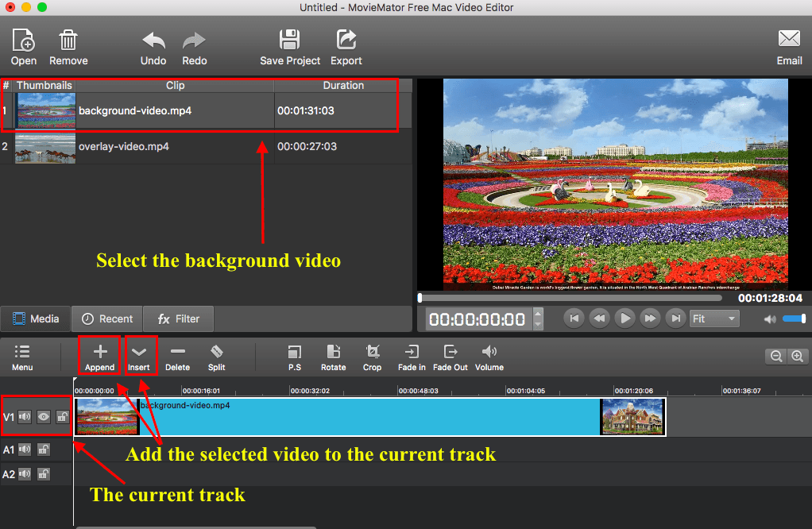Screen dimensions: 812x529
Task: Open the timeline Menu
Action: pos(22,357)
